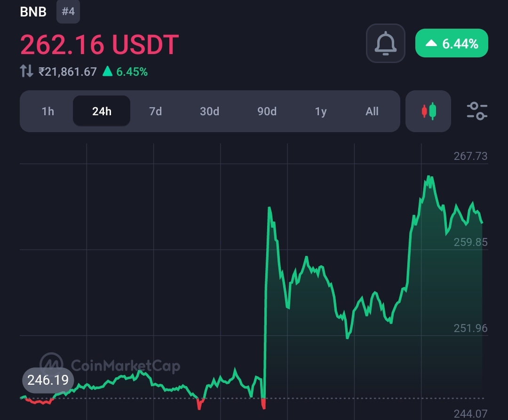Tap the 267.73 axis price label
The width and height of the screenshot is (508, 420).
pos(470,156)
